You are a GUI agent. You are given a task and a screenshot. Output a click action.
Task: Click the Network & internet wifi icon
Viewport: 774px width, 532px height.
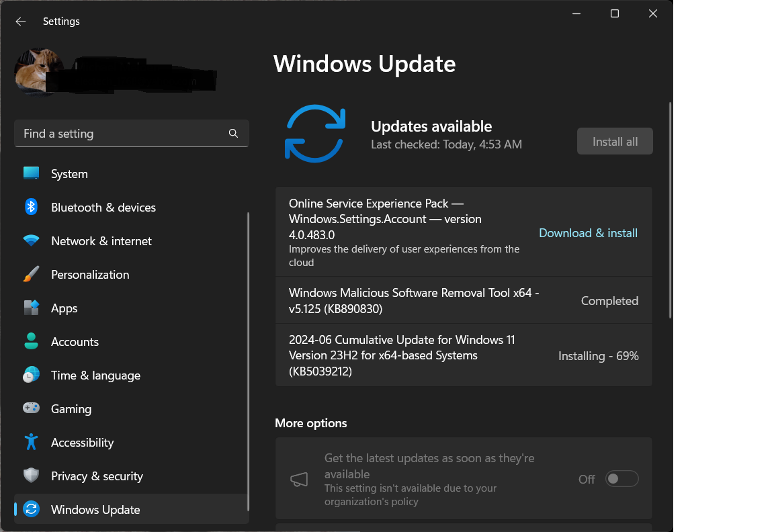(x=31, y=240)
